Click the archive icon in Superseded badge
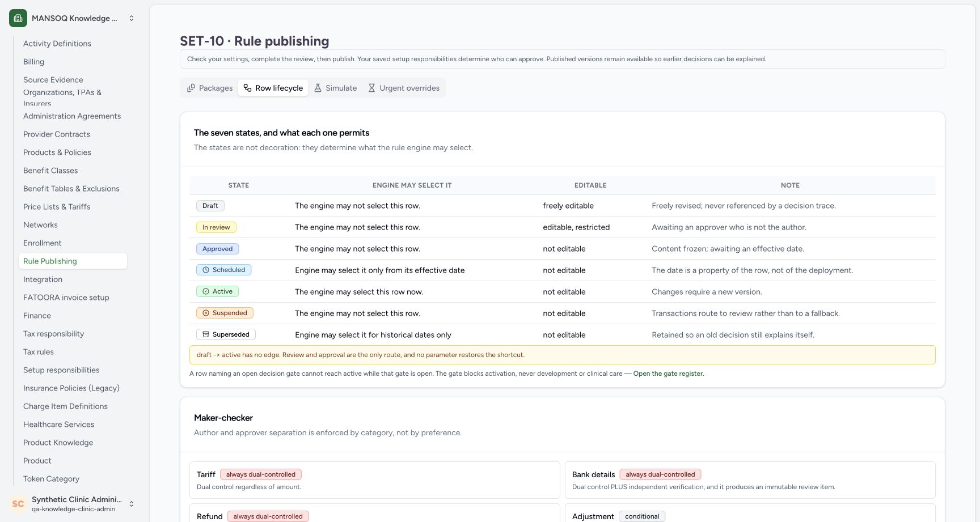Screen dimensions: 980x522 tap(206, 334)
